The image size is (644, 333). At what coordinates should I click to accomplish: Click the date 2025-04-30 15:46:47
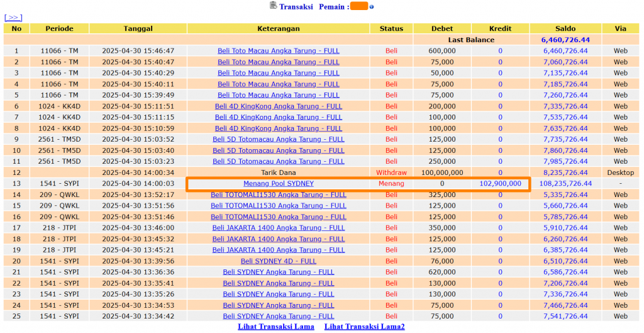pos(138,51)
